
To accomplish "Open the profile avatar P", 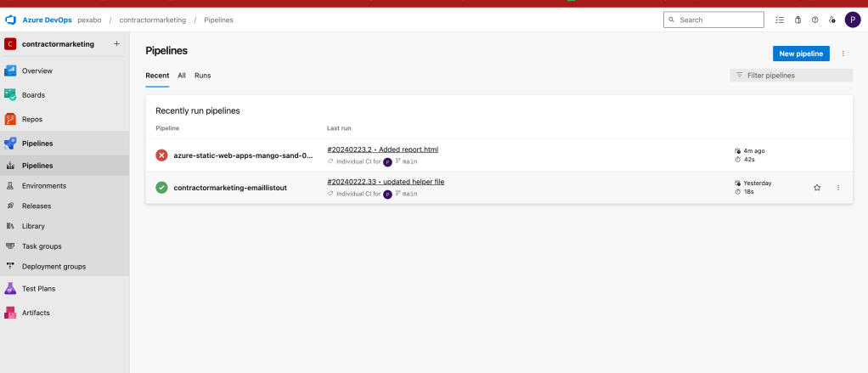I will tap(853, 20).
